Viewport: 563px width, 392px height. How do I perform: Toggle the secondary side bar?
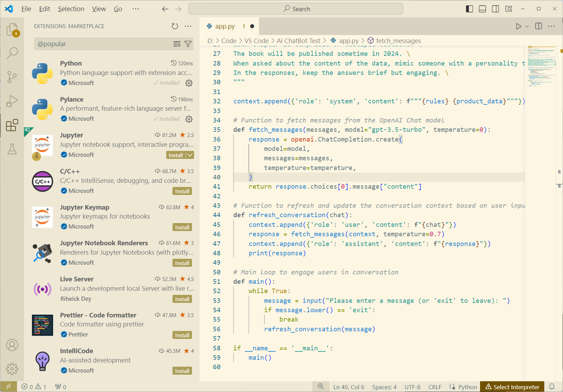coord(496,9)
